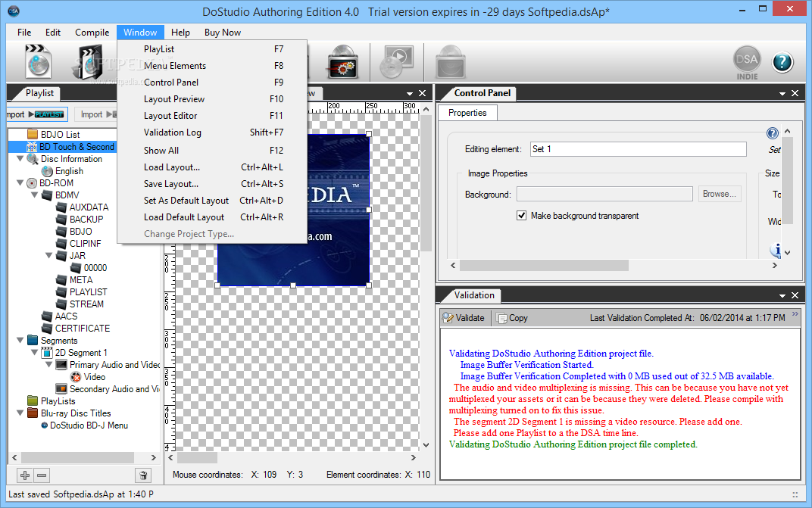Close the Validation panel

tap(795, 295)
